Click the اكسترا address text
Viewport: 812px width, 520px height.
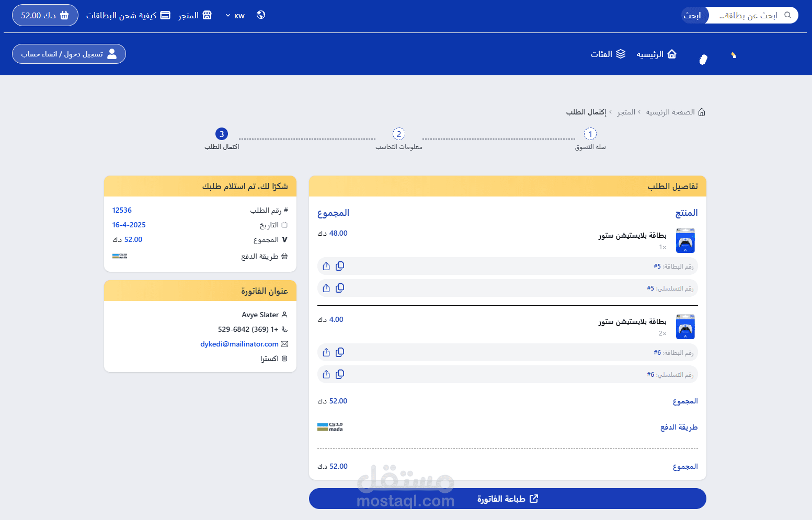(x=269, y=359)
